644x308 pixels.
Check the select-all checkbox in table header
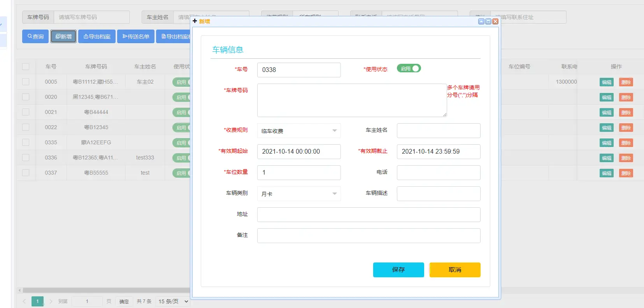pyautogui.click(x=26, y=66)
